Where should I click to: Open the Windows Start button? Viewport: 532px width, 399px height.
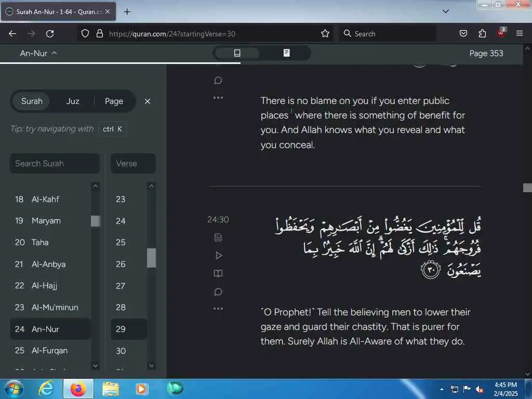(14, 389)
